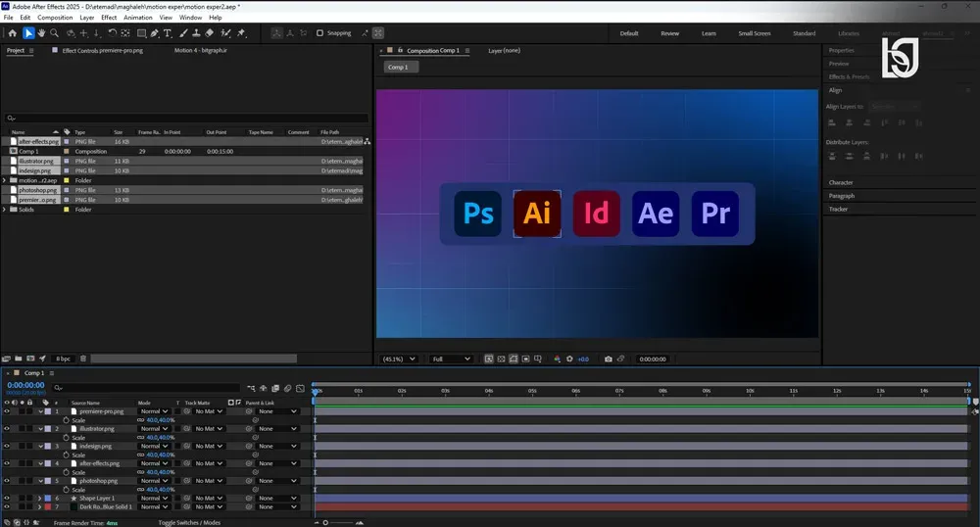Open the Effect menu
Image resolution: width=980 pixels, height=527 pixels.
109,18
